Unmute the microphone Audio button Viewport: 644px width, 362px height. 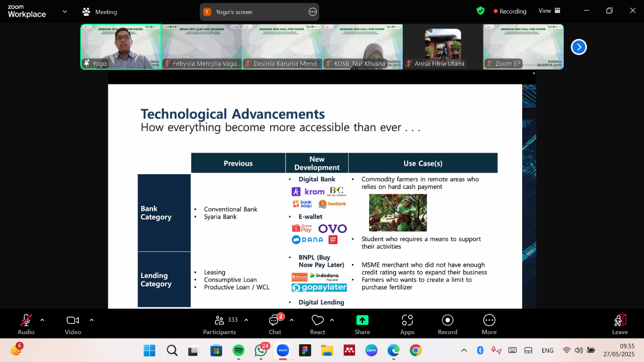pyautogui.click(x=26, y=324)
